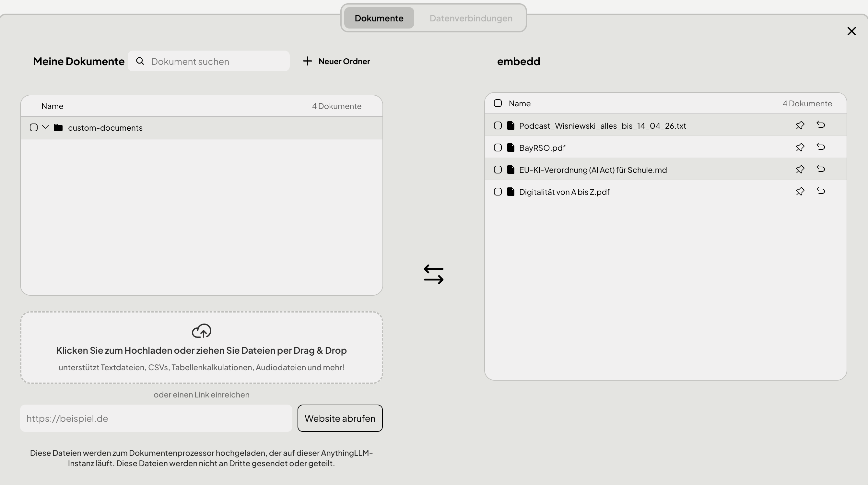This screenshot has height=485, width=868.
Task: Pin the EU-KI-Verordnung markdown file
Action: (800, 169)
